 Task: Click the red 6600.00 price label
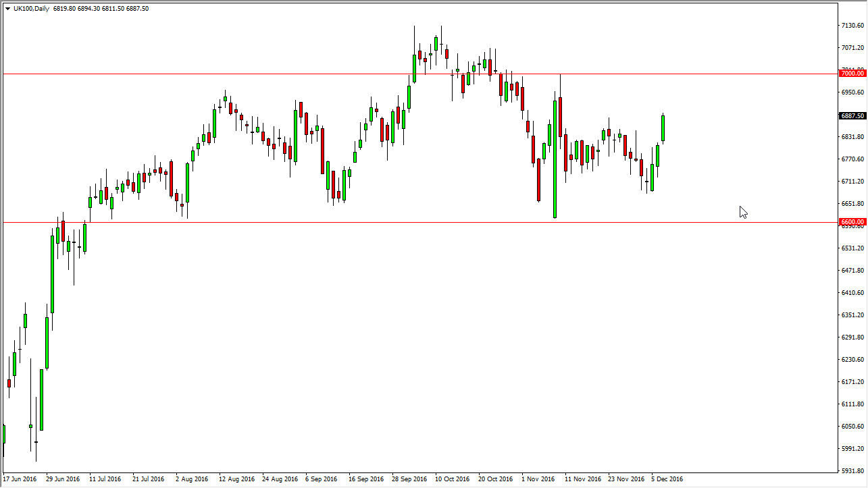pos(852,221)
